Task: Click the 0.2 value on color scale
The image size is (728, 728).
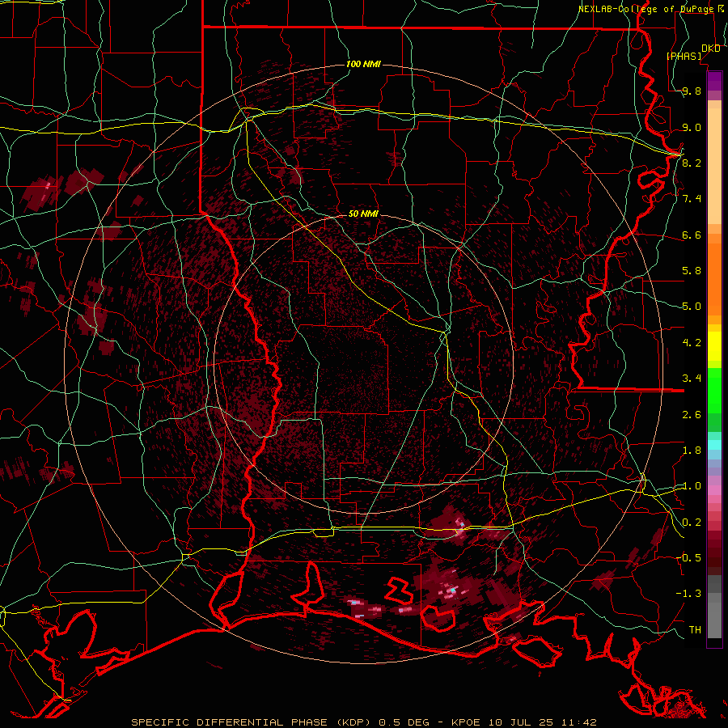Action: tap(692, 522)
